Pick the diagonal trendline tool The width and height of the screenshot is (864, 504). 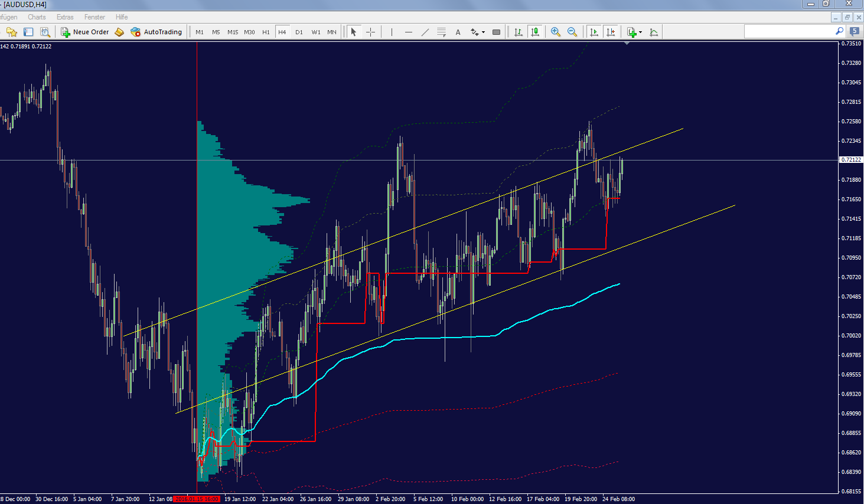coord(425,32)
